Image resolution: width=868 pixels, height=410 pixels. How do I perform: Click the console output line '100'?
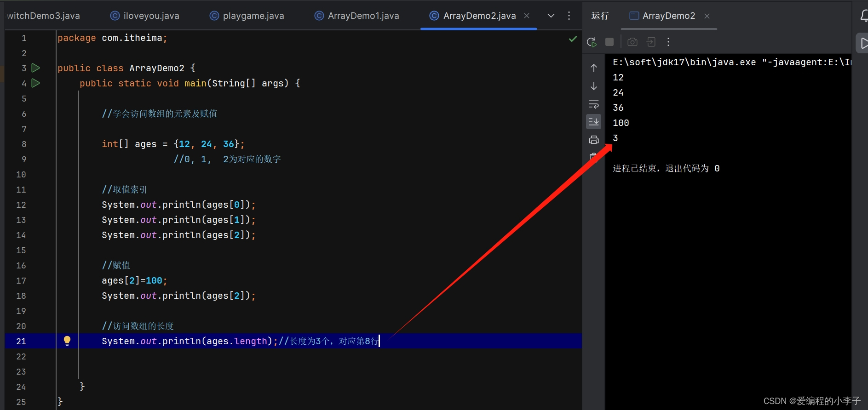click(621, 123)
